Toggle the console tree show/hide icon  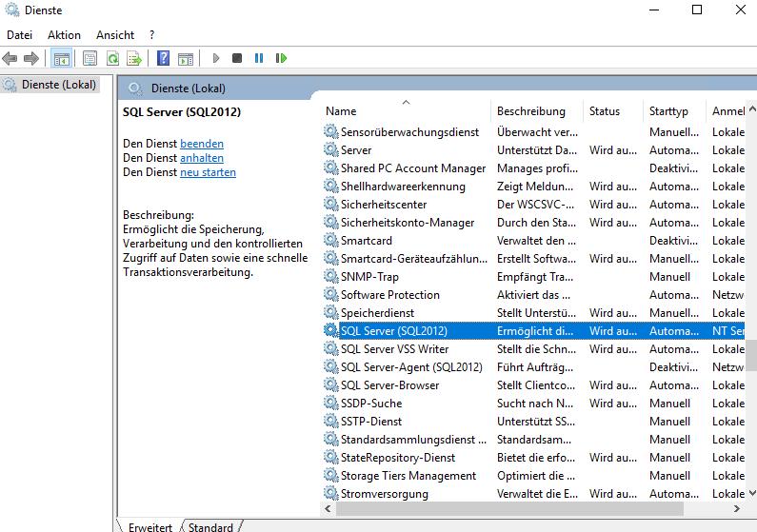point(61,58)
